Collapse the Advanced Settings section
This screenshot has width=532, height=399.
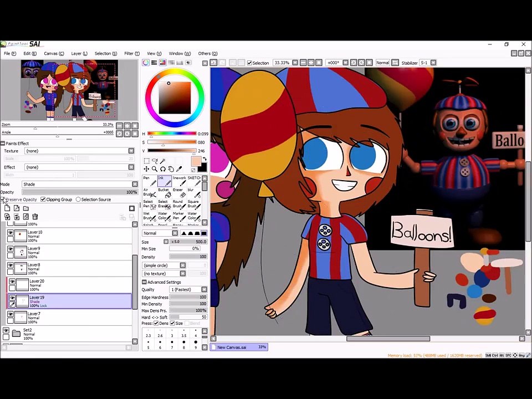pos(144,282)
